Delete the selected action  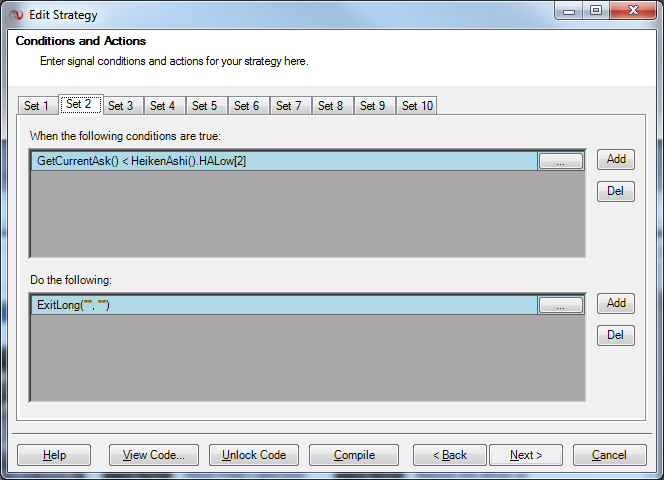click(x=616, y=335)
